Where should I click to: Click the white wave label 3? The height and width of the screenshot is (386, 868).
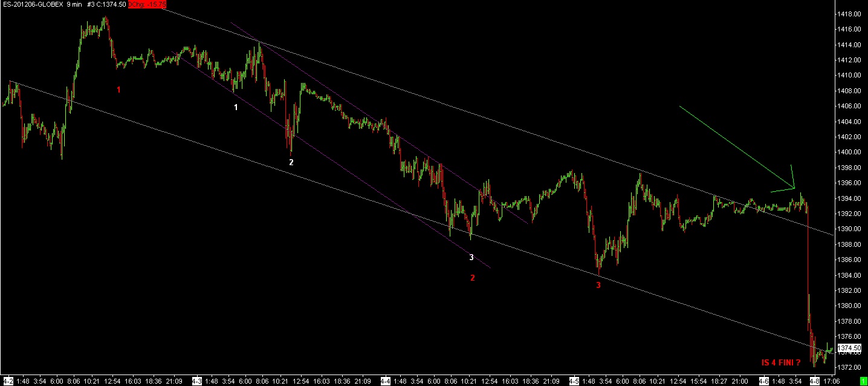(x=471, y=258)
